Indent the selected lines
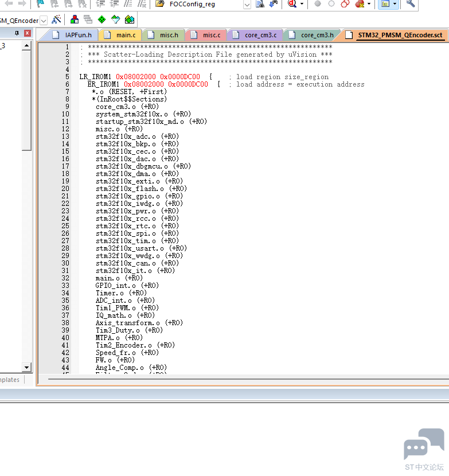 100,3
